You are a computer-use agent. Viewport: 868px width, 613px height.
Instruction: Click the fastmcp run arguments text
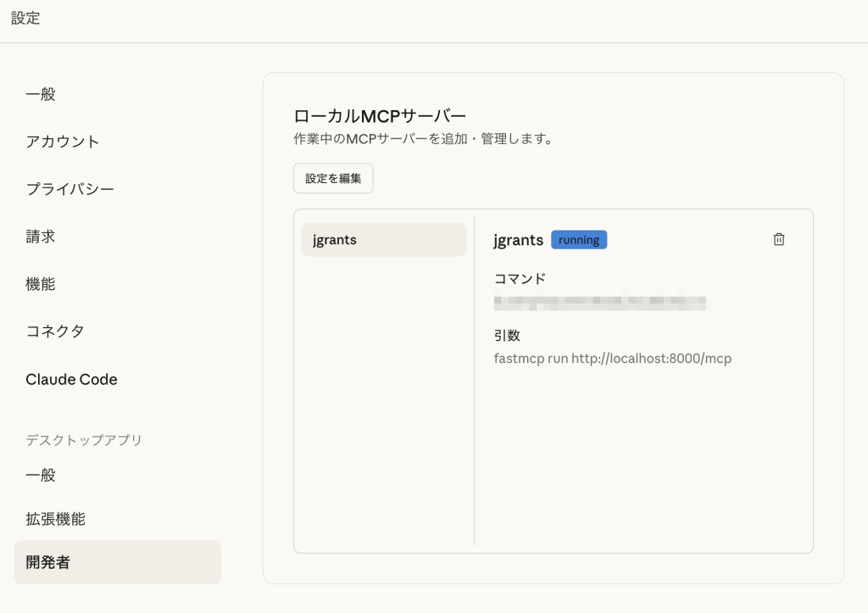point(612,359)
